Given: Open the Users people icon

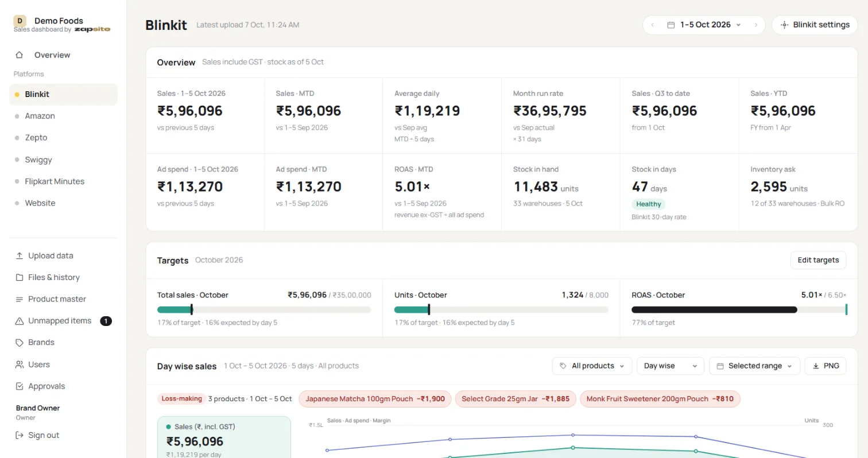Looking at the screenshot, I should (20, 364).
